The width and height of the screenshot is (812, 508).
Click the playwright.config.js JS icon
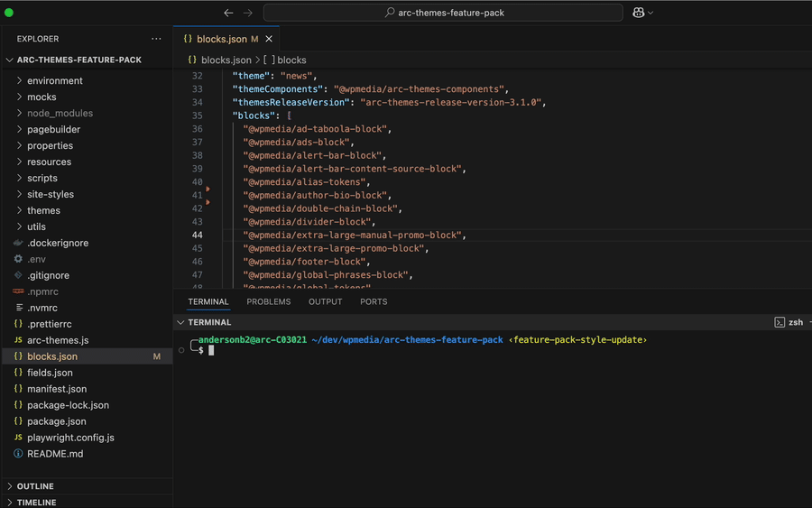click(x=18, y=438)
